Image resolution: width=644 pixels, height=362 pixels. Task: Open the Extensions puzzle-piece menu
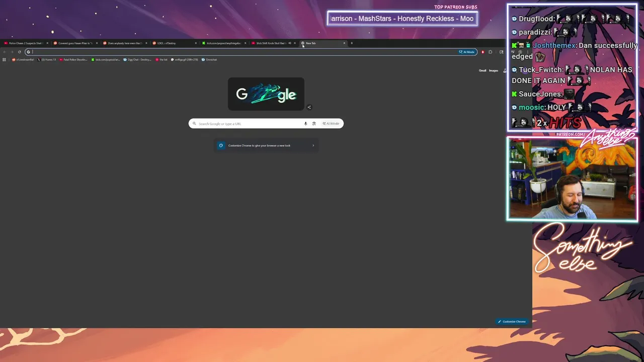(491, 52)
